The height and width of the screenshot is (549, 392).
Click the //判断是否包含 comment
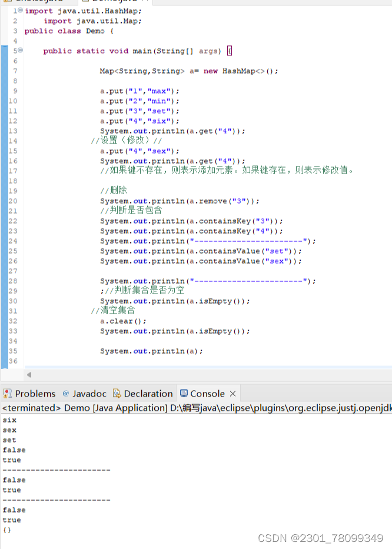coord(131,211)
